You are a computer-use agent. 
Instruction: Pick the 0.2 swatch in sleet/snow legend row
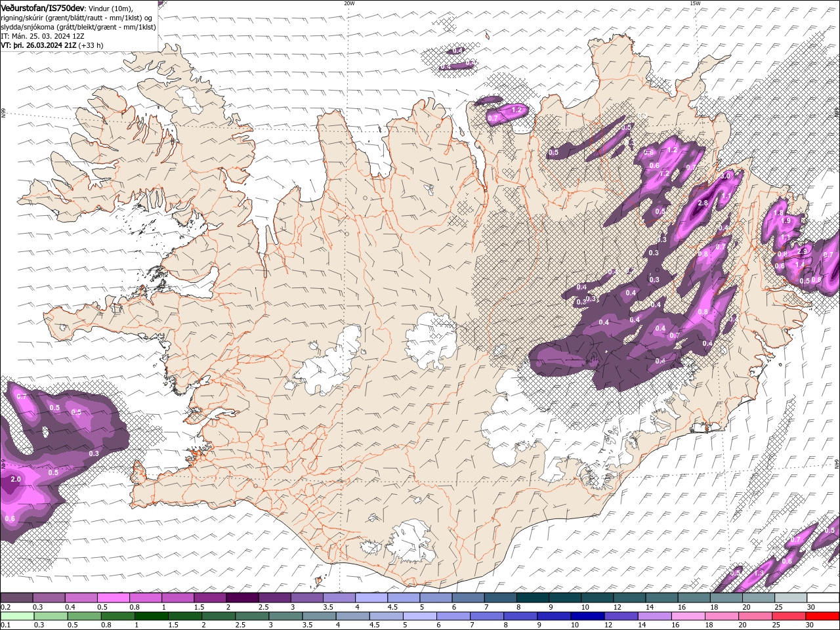[16, 598]
